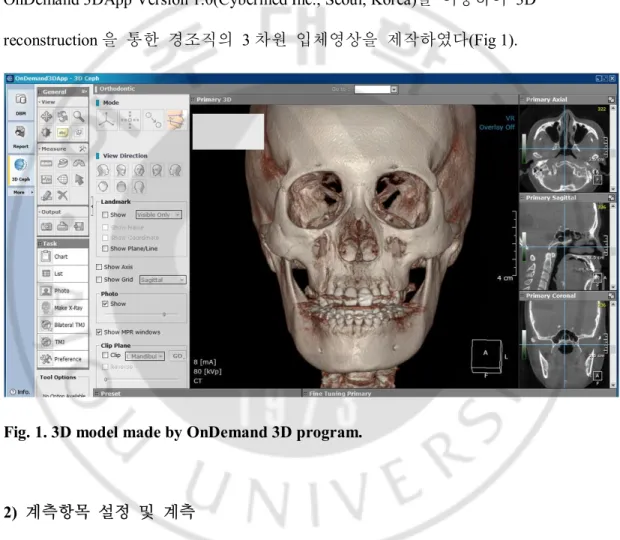Click the Photo opacity slider handle
The width and height of the screenshot is (620, 540).
[164, 315]
